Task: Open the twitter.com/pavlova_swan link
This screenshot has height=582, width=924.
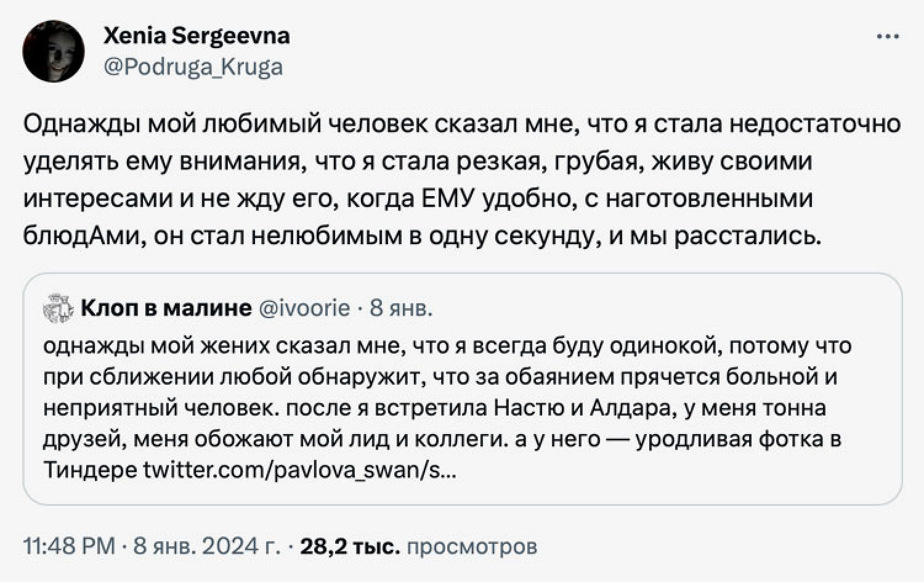Action: click(300, 470)
